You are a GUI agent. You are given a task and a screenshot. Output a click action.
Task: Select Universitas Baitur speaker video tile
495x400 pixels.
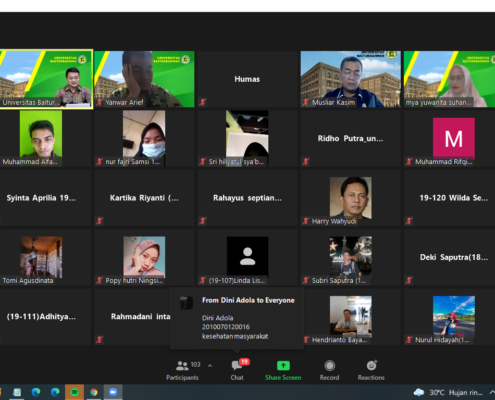tap(46, 79)
